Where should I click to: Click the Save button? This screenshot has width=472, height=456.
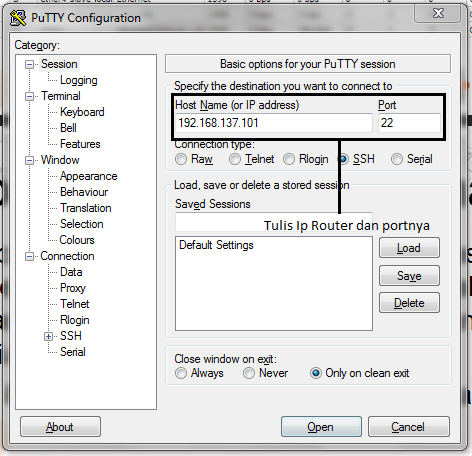(409, 276)
